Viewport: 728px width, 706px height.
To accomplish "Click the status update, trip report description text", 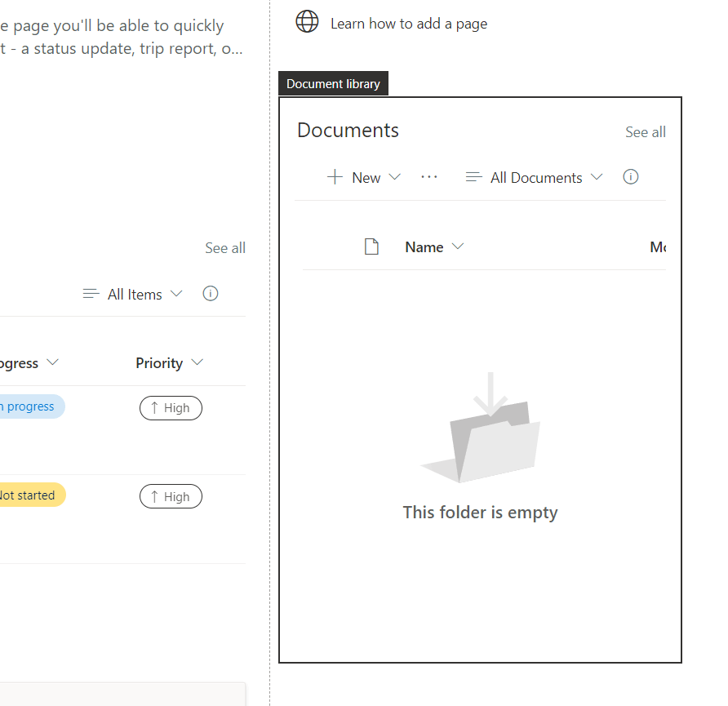I will click(121, 49).
